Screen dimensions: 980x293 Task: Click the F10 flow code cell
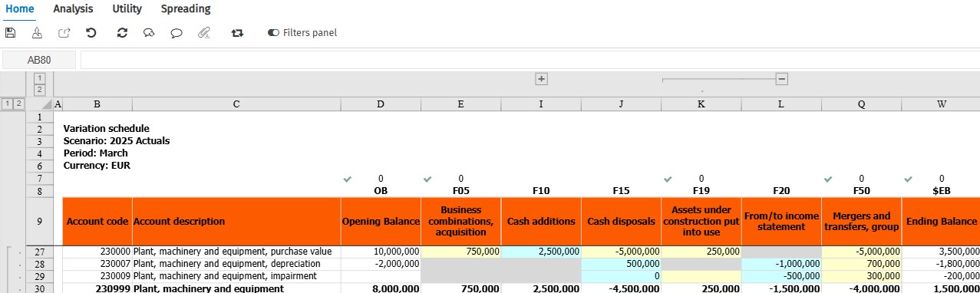[x=541, y=191]
